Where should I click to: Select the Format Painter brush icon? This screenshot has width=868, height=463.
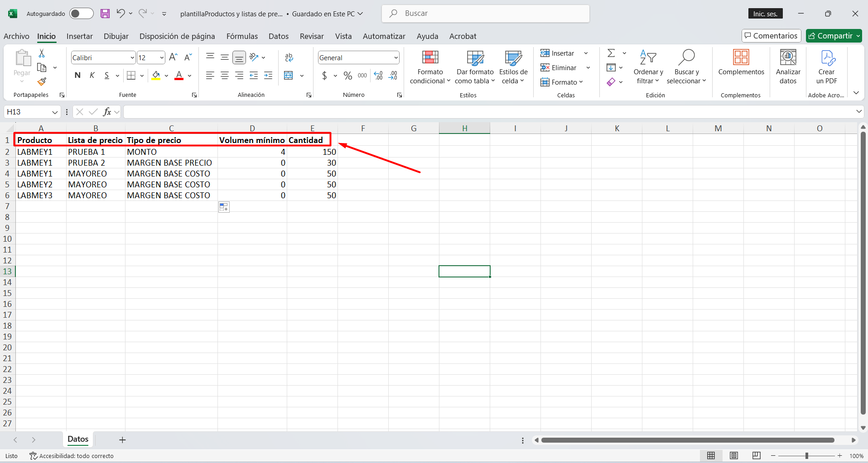point(42,82)
